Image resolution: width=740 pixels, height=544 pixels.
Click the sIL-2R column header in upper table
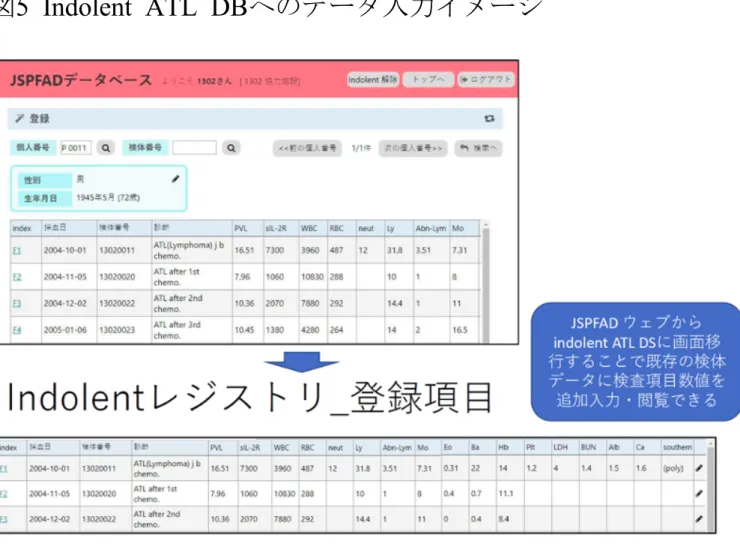[x=281, y=228]
